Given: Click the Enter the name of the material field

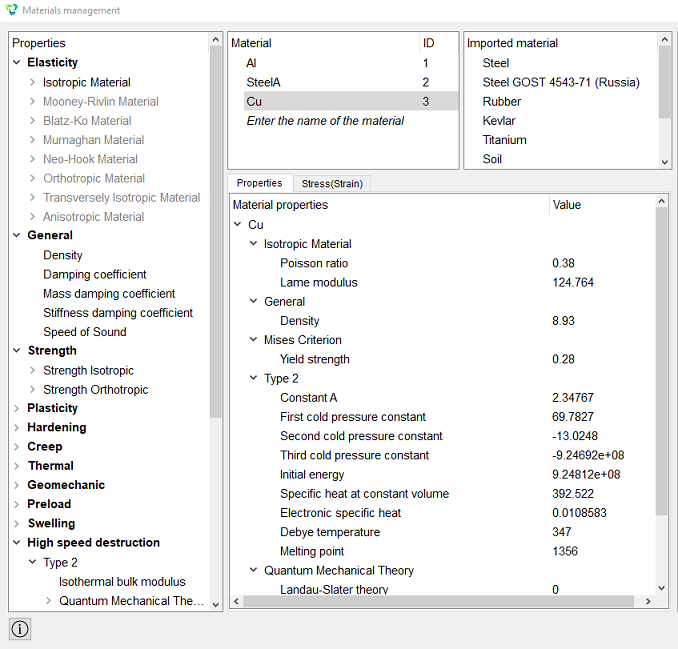Looking at the screenshot, I should pyautogui.click(x=325, y=121).
